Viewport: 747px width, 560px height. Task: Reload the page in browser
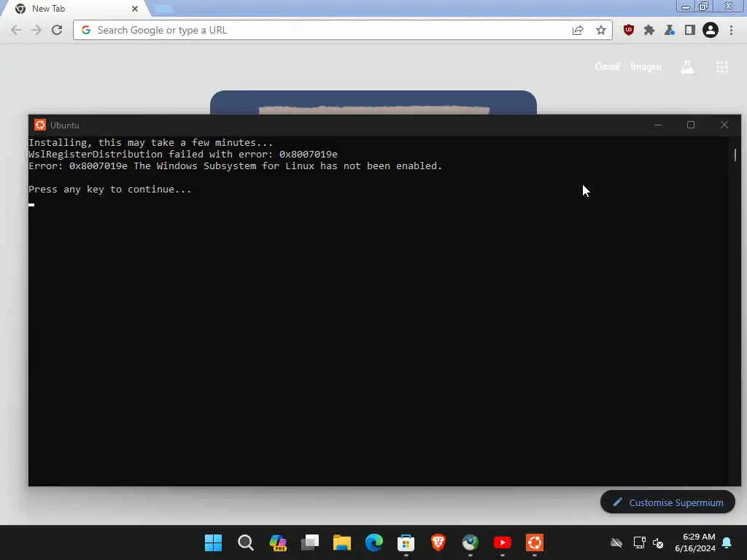click(57, 30)
